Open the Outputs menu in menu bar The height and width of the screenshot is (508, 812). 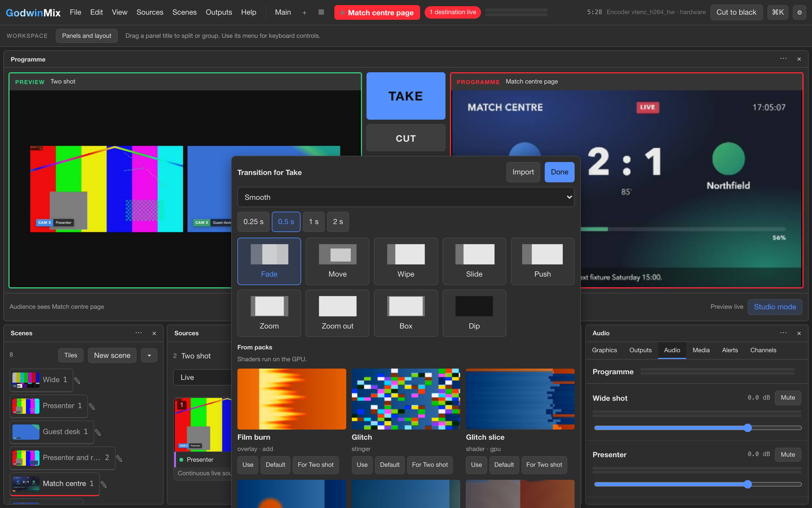point(219,12)
